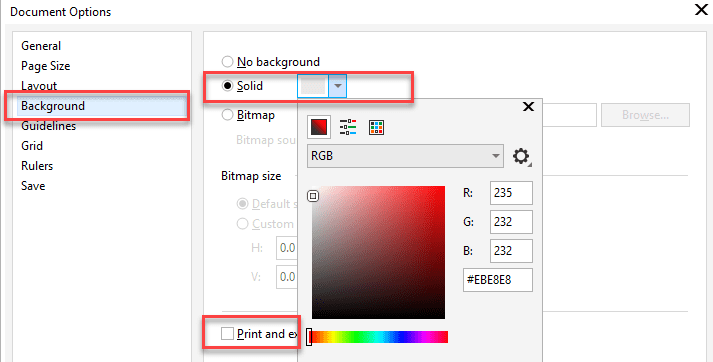Open the color viewer mode icon
This screenshot has height=362, width=713.
319,127
